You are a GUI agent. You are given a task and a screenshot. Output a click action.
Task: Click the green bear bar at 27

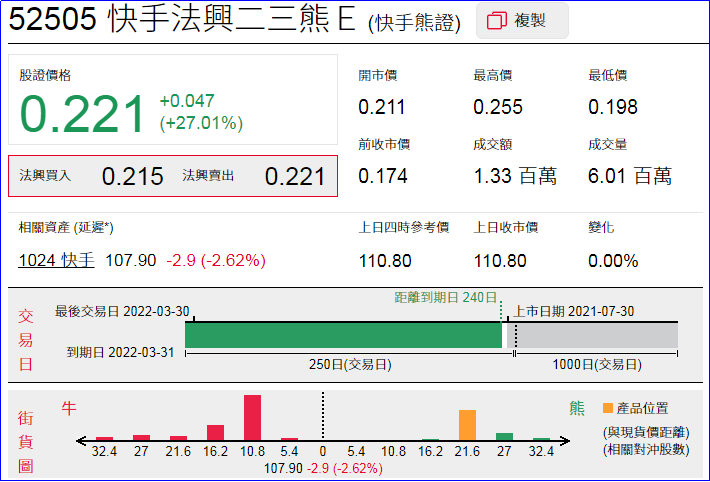tap(504, 437)
